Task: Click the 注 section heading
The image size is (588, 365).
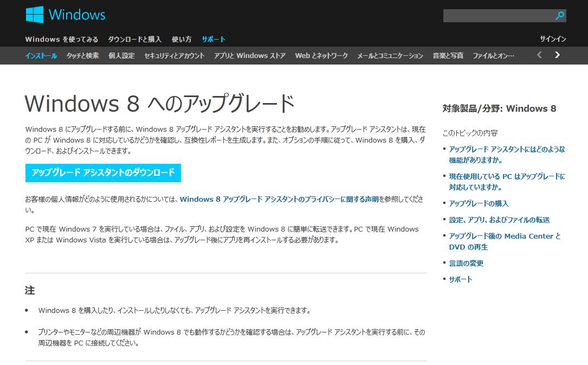Action: pyautogui.click(x=30, y=290)
